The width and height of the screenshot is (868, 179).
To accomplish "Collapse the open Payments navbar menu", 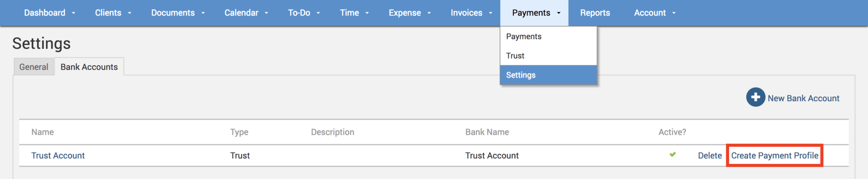I will [536, 13].
